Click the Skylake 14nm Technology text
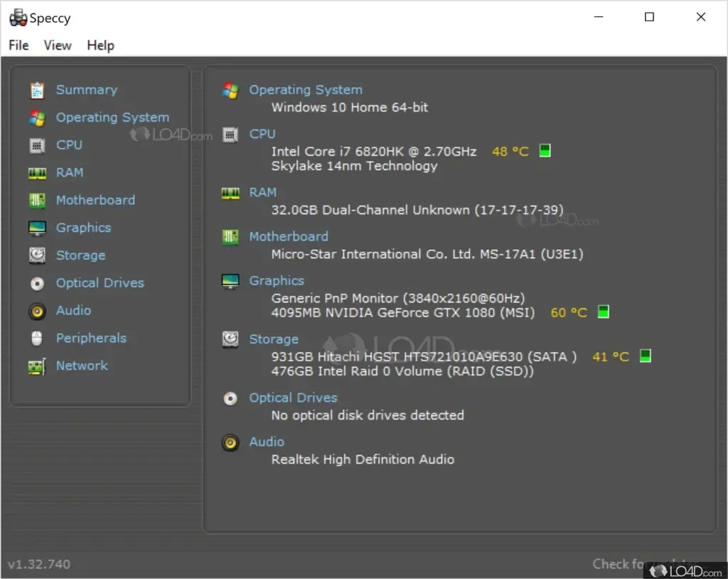Image resolution: width=728 pixels, height=579 pixels. (354, 166)
